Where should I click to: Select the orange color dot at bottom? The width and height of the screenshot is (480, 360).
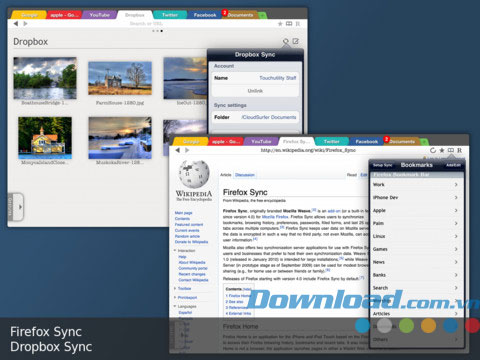click(x=428, y=325)
